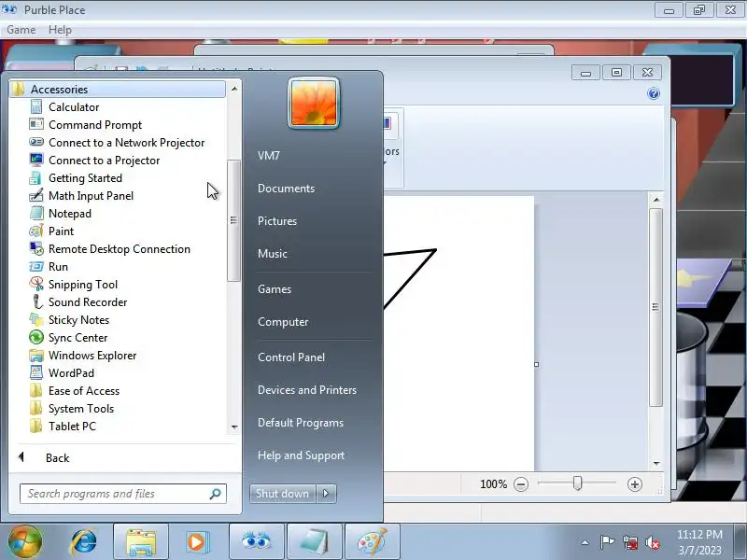Launch Sticky Notes
The height and width of the screenshot is (560, 747).
point(78,320)
